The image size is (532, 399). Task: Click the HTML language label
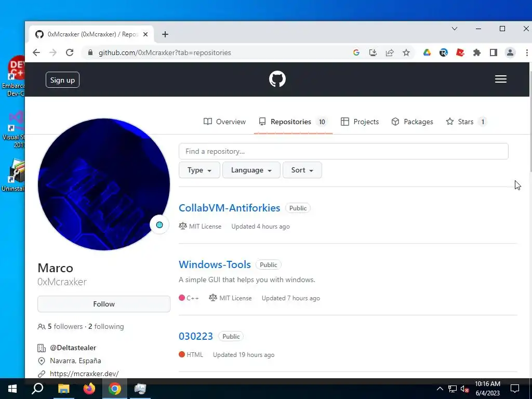coord(195,354)
